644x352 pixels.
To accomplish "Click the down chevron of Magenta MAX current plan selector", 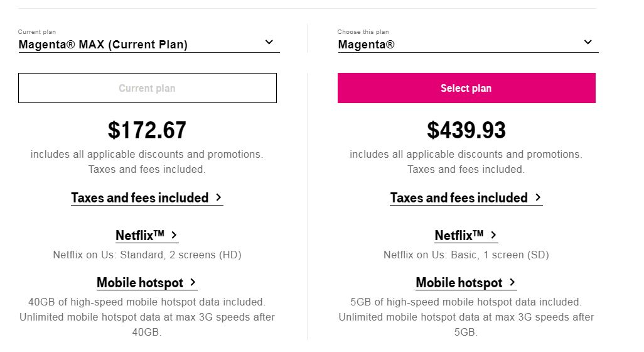I will pos(269,42).
